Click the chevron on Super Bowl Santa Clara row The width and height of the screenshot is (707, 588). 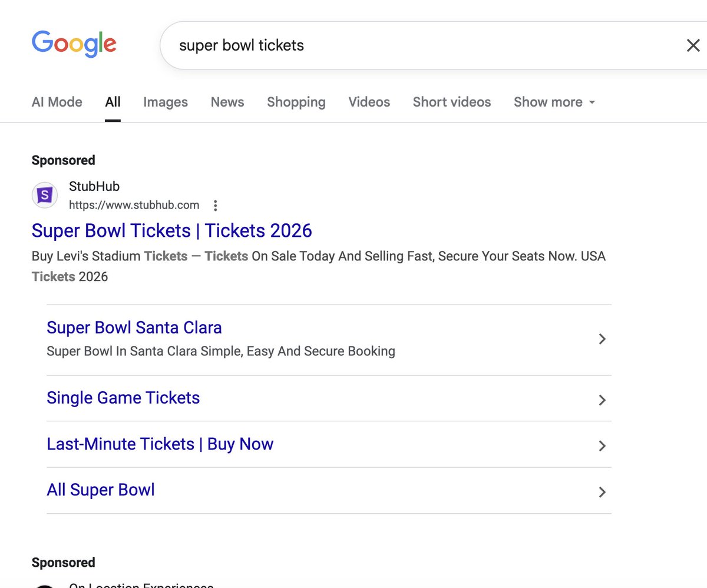coord(602,339)
